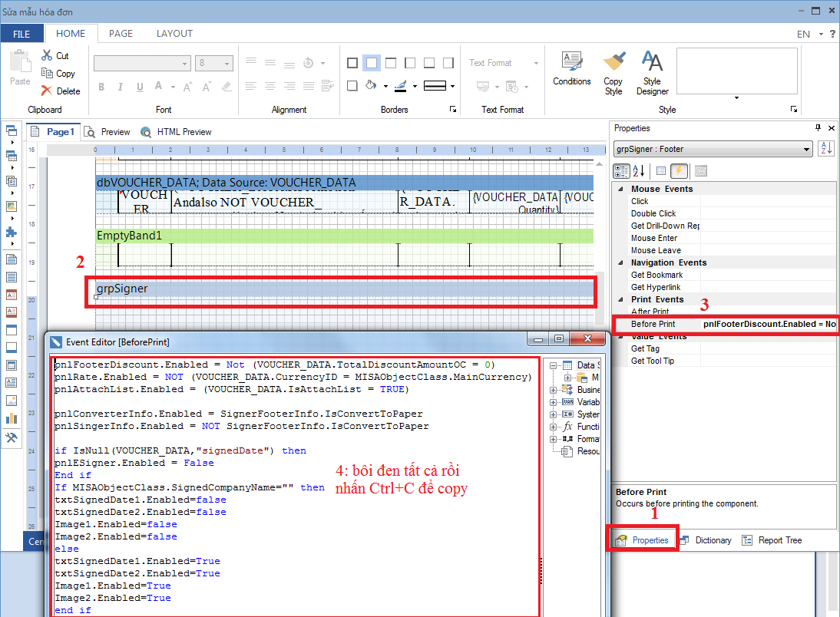Click the rotate text angle icon
Screen dimensions: 840x617
coord(308,63)
